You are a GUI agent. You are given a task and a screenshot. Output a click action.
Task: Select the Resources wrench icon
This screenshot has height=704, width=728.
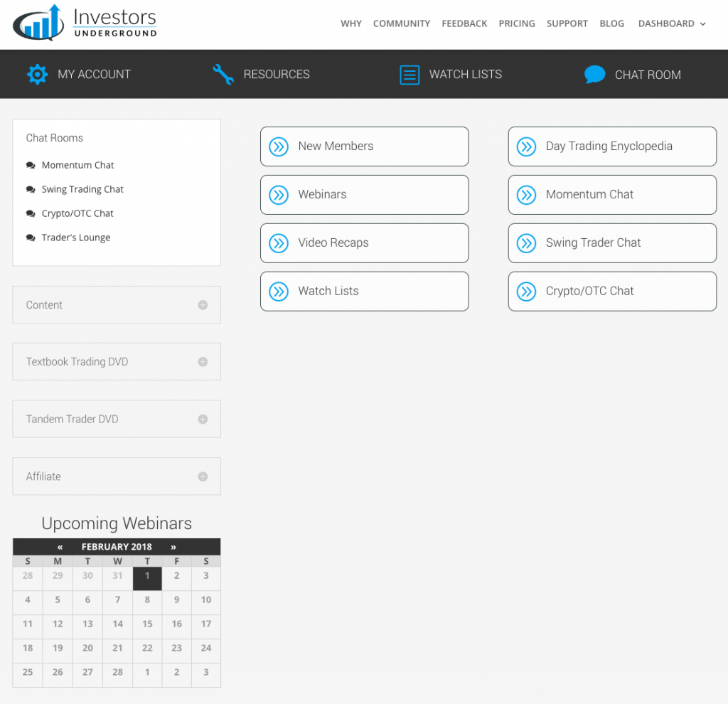[223, 74]
